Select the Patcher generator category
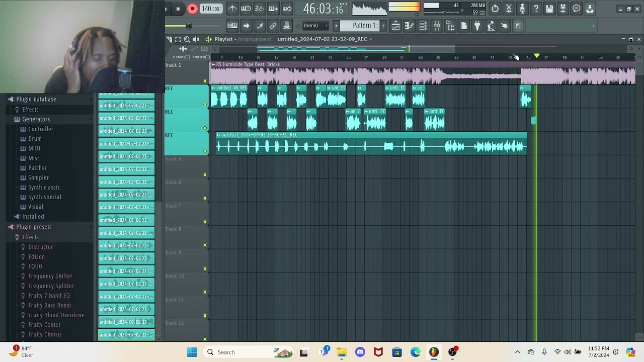The width and height of the screenshot is (644, 362). point(37,168)
